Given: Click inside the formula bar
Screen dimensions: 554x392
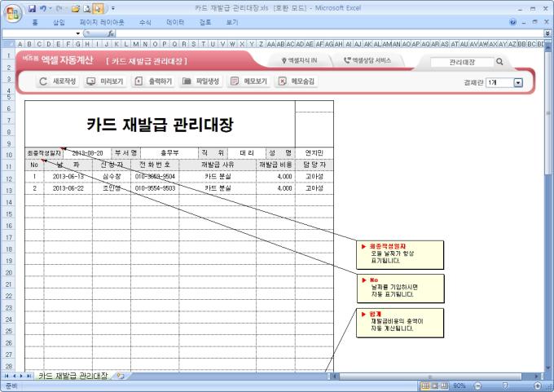Looking at the screenshot, I should (x=329, y=33).
